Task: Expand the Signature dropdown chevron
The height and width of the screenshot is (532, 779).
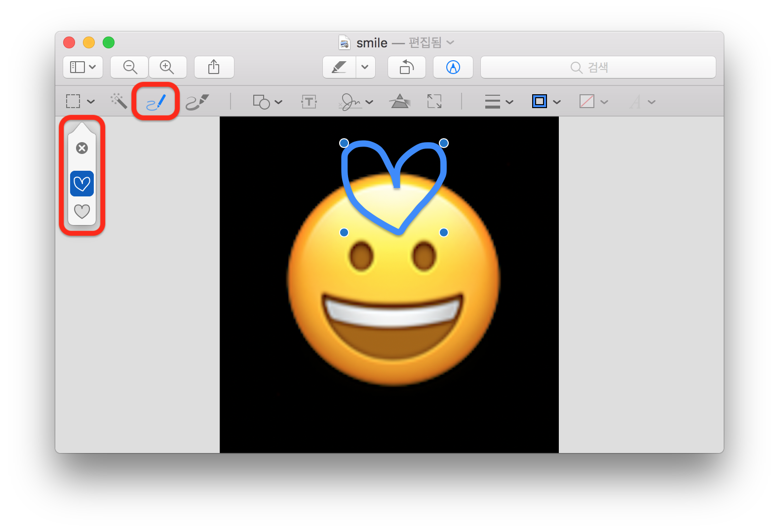Action: click(369, 102)
